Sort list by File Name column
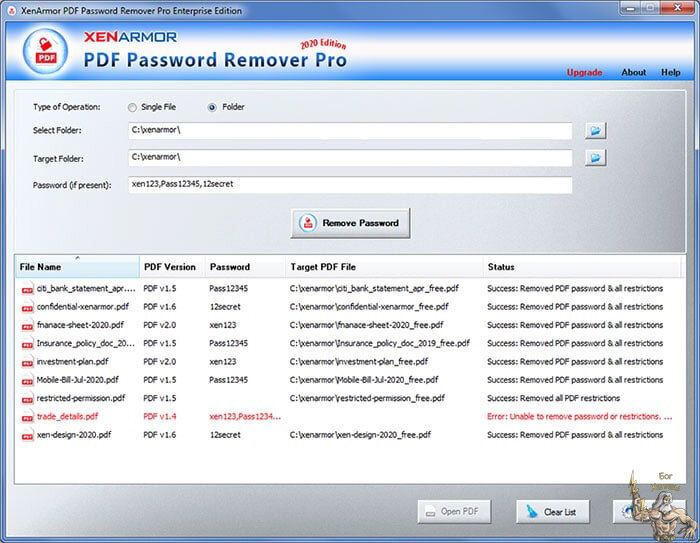 point(77,267)
